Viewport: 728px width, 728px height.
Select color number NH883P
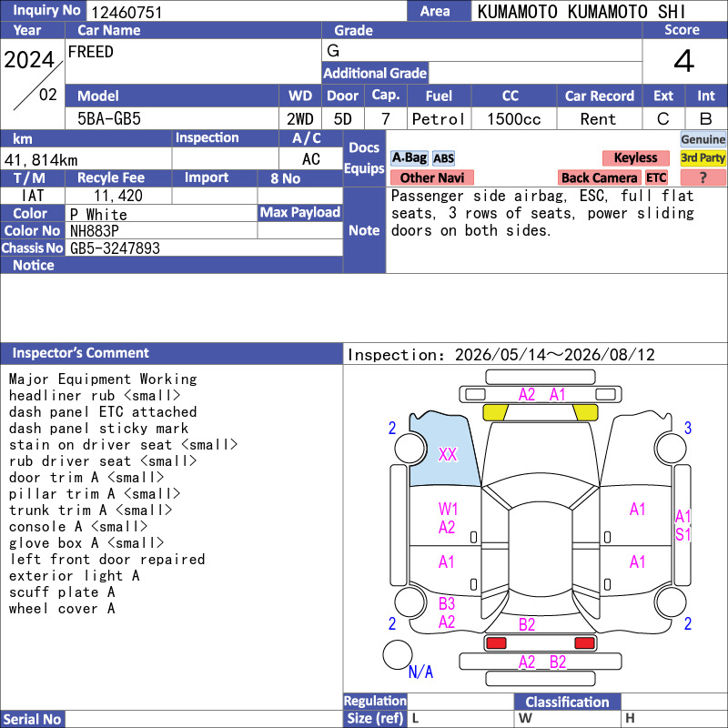[95, 231]
